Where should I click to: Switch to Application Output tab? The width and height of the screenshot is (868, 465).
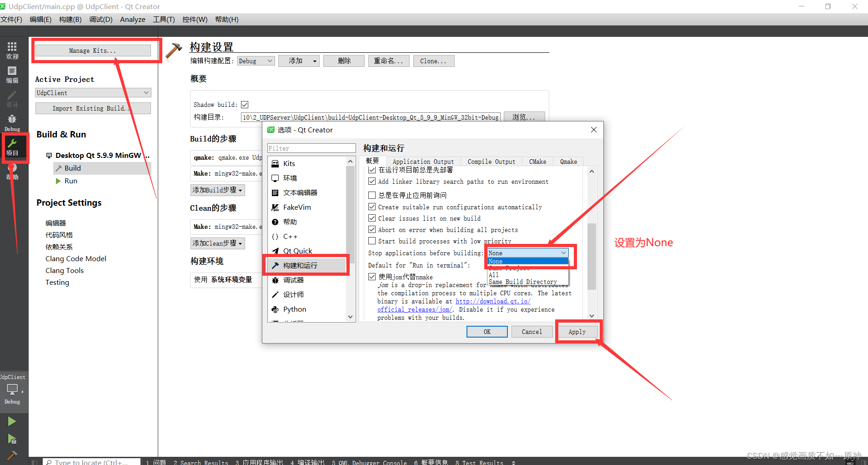423,162
